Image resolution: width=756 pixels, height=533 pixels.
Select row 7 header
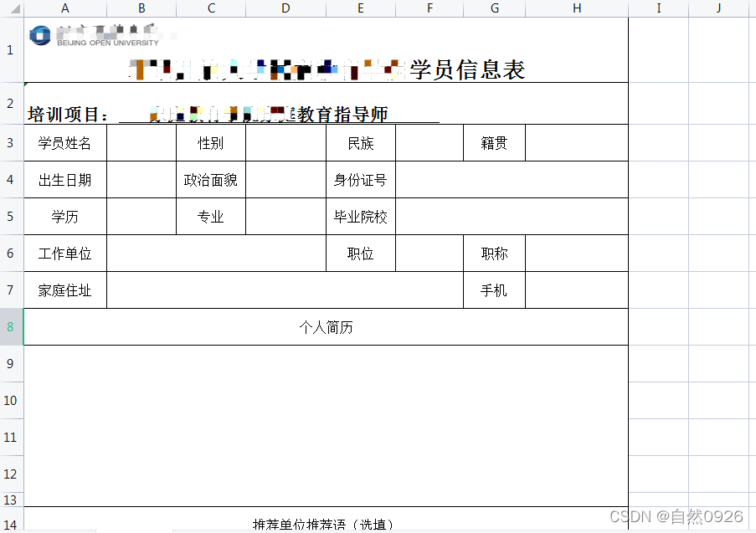(x=12, y=290)
